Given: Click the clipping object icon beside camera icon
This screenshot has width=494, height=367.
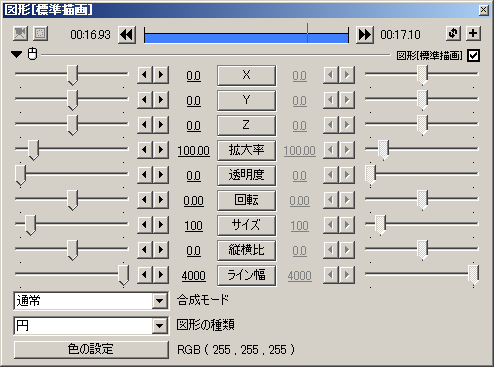Looking at the screenshot, I should pos(41,33).
